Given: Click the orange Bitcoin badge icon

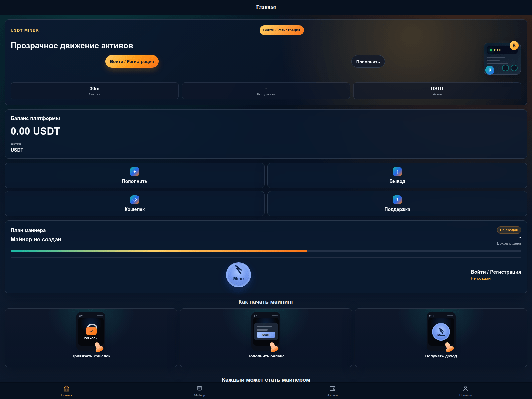Looking at the screenshot, I should [514, 46].
